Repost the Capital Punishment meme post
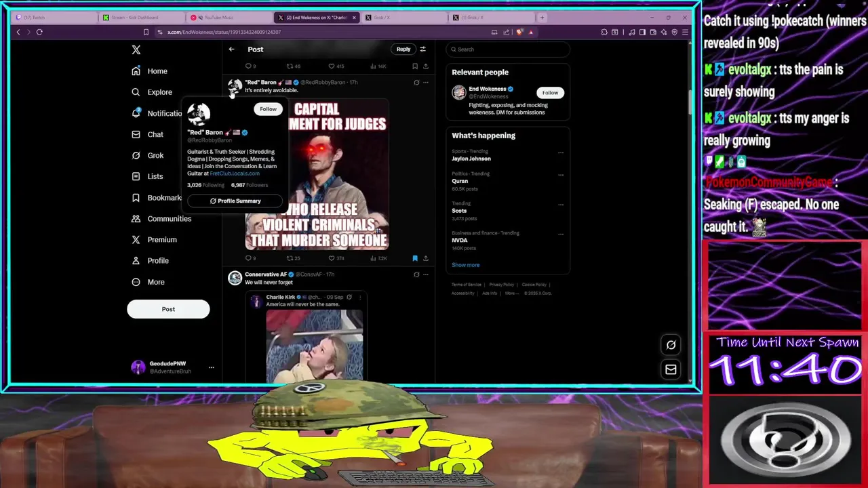This screenshot has width=868, height=488. pyautogui.click(x=290, y=258)
